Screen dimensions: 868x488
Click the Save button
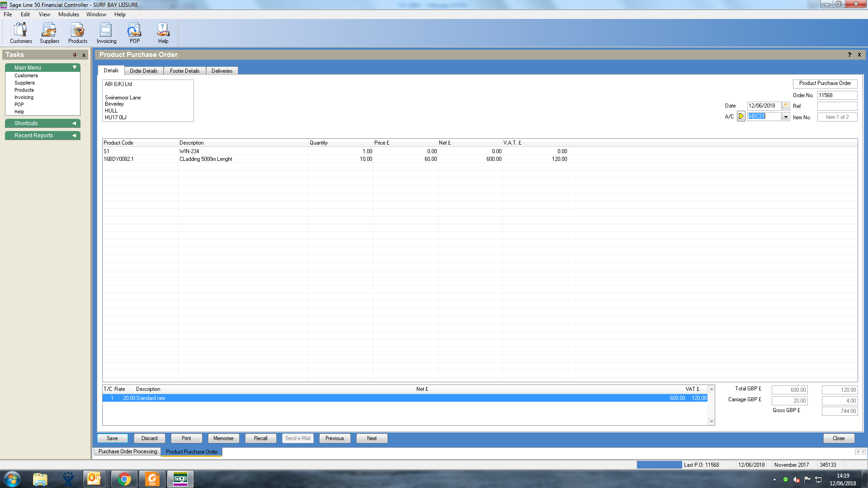click(x=112, y=438)
